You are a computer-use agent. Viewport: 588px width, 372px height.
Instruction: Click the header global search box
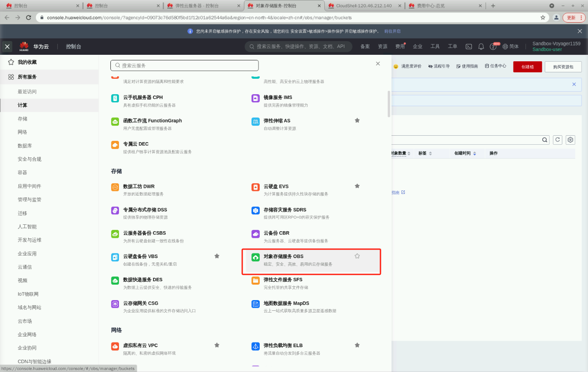pyautogui.click(x=298, y=47)
